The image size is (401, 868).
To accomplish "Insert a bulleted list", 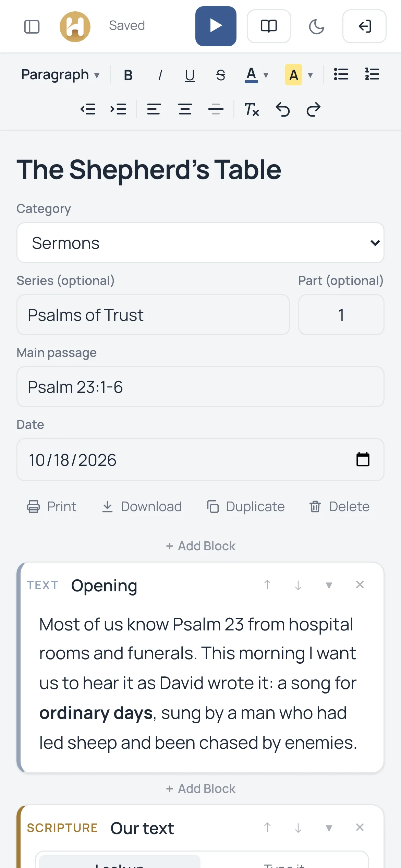I will tap(341, 74).
